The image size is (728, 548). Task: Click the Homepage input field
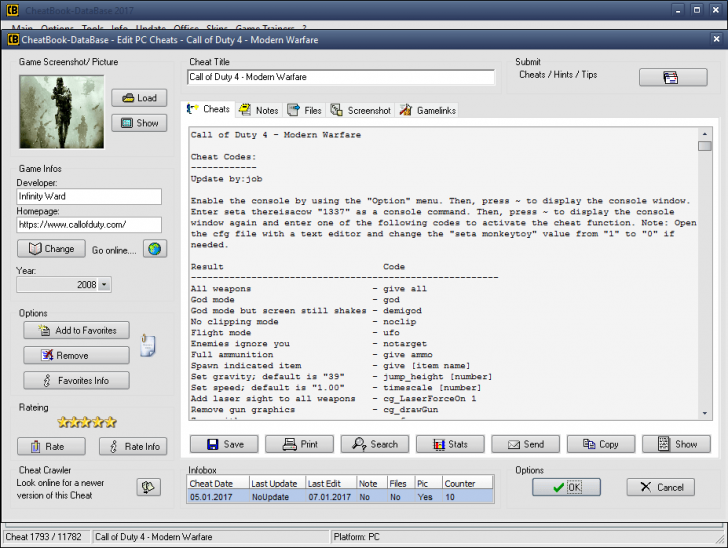click(89, 225)
